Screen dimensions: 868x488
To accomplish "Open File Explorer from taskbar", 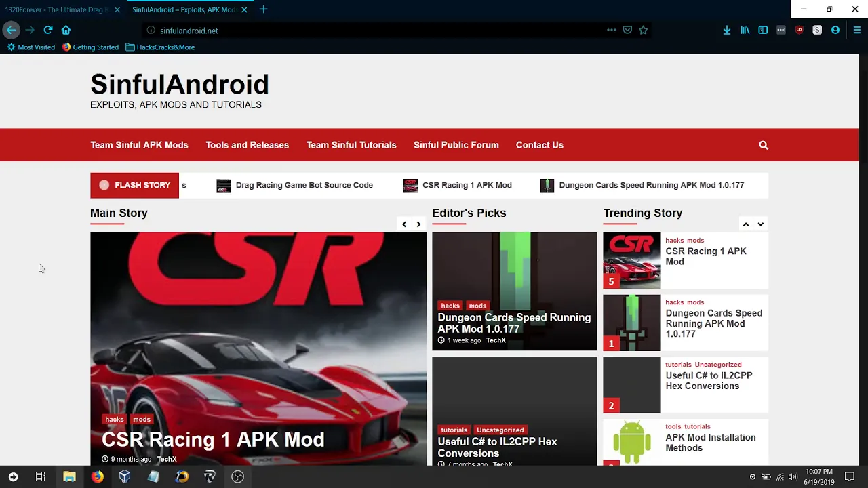I will 69,476.
